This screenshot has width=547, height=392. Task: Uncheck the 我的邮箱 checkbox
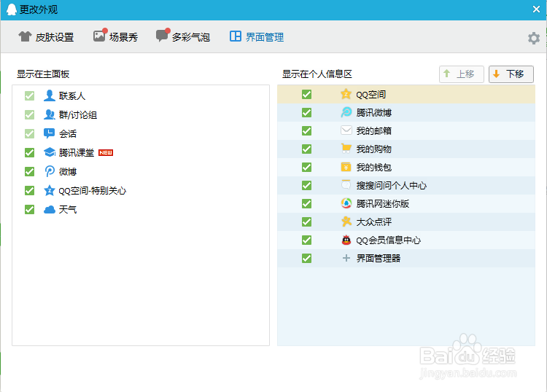click(306, 130)
